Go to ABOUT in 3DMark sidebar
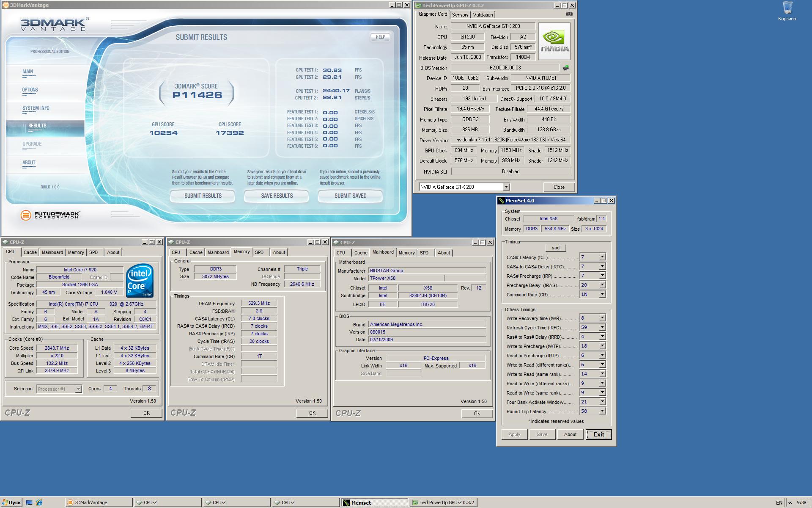812x508 pixels. [29, 163]
